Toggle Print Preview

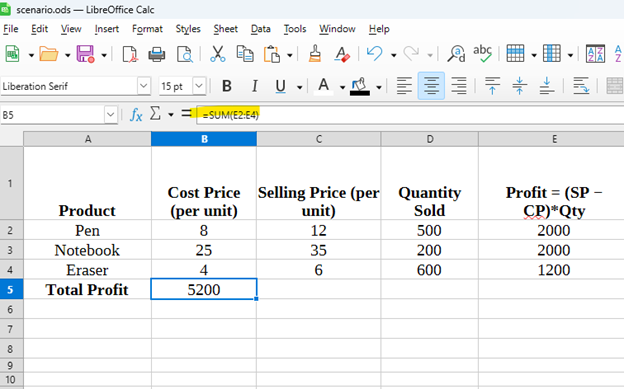click(185, 54)
